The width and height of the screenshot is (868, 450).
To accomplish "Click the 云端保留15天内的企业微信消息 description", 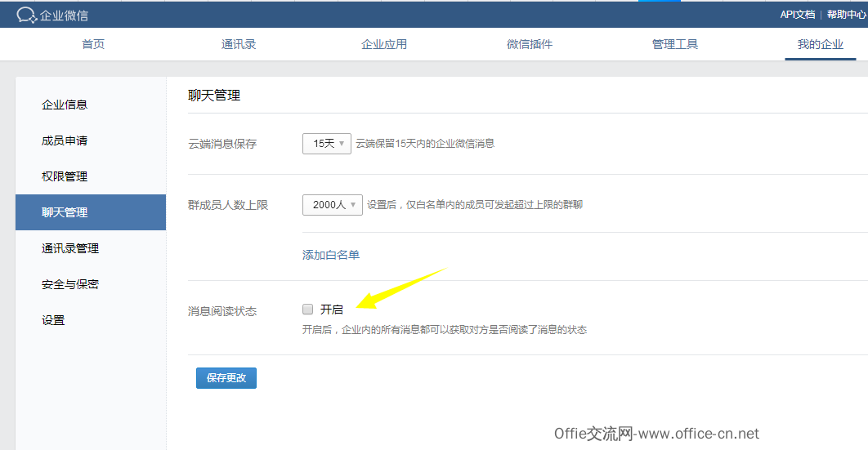I will 425,144.
